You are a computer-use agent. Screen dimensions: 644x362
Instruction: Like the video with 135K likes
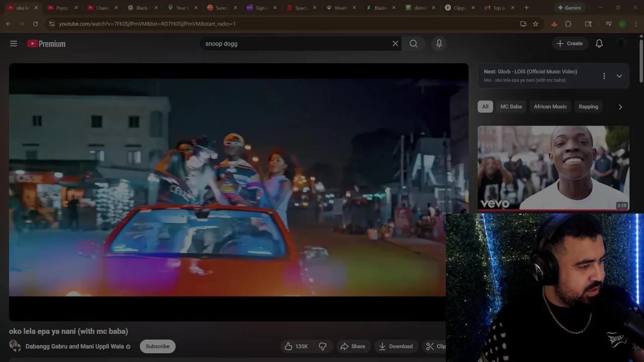[x=296, y=346]
